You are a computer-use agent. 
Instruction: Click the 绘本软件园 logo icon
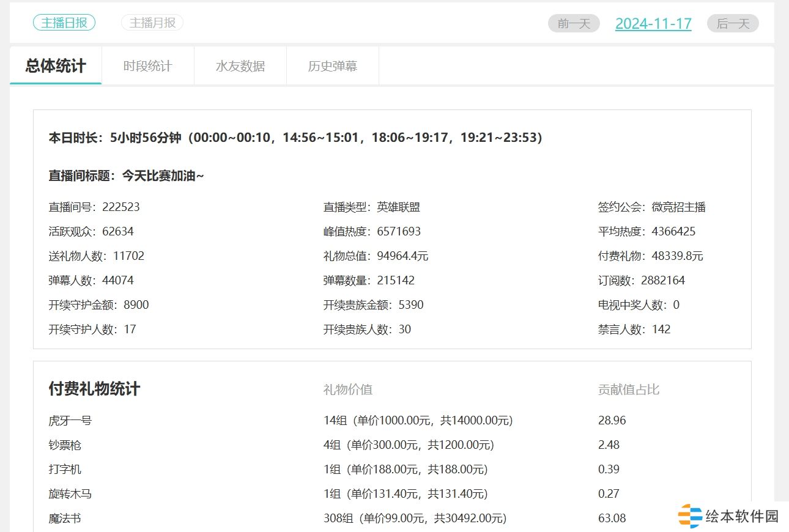[690, 516]
